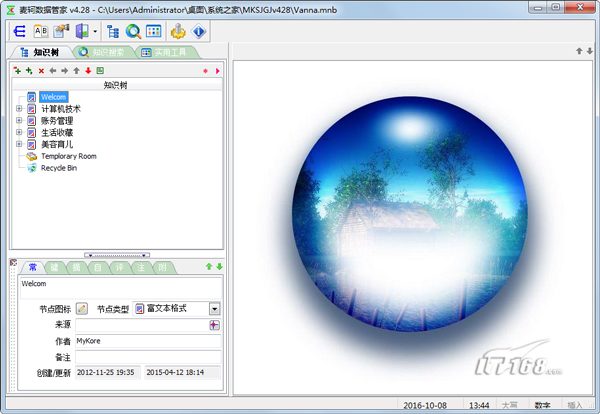This screenshot has width=600, height=414.
Task: Click the gold gear settings icon
Action: 178,31
